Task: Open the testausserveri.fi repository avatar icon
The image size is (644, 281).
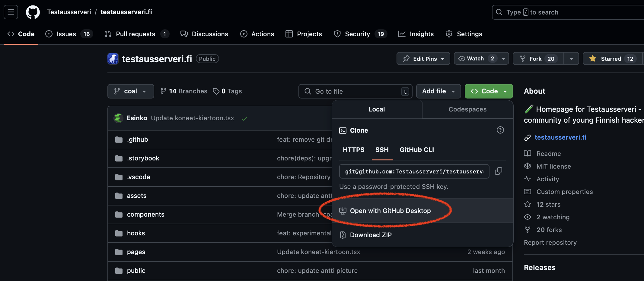Action: pos(113,59)
